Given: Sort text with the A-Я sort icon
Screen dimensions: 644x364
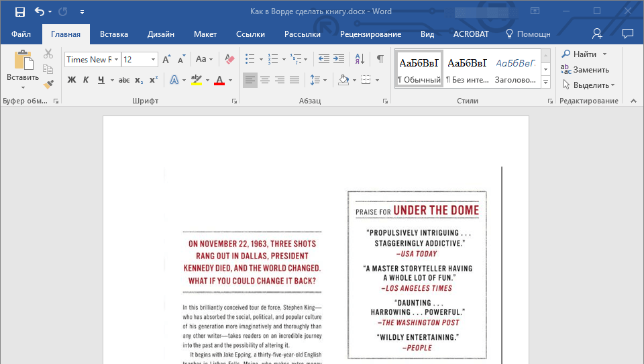Looking at the screenshot, I should pos(359,59).
